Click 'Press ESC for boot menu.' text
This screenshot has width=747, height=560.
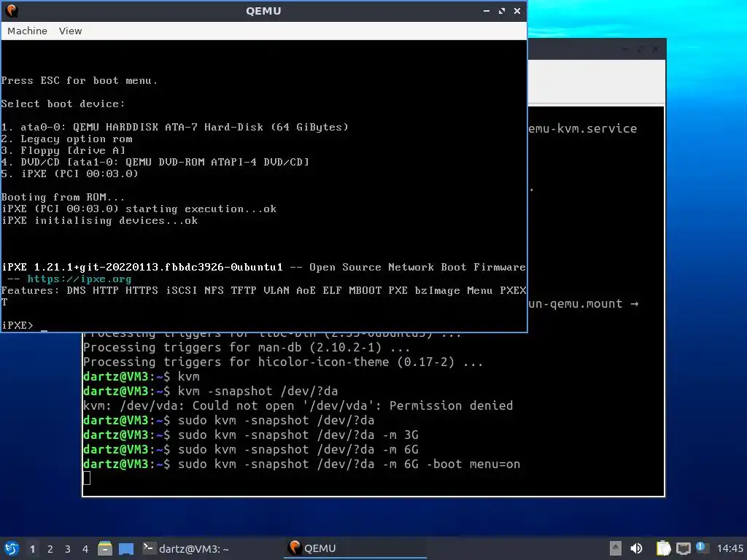[x=79, y=80]
